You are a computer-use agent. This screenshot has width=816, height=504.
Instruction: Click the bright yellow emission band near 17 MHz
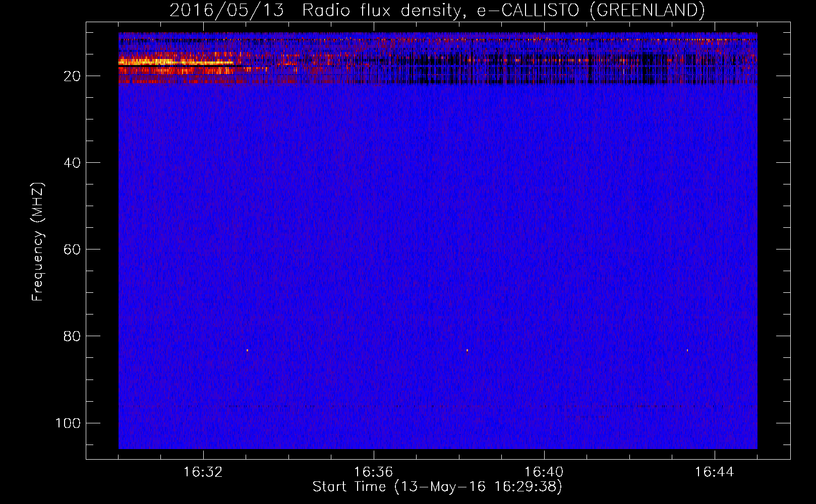[x=176, y=62]
